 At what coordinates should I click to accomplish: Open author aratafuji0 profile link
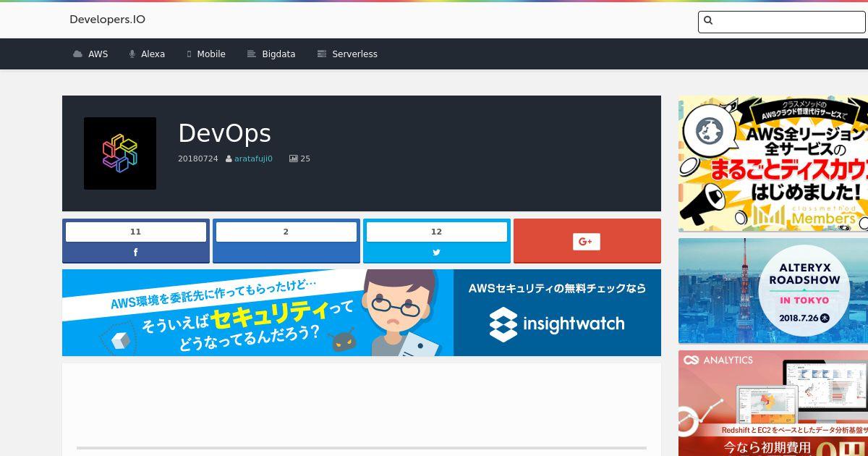(253, 159)
